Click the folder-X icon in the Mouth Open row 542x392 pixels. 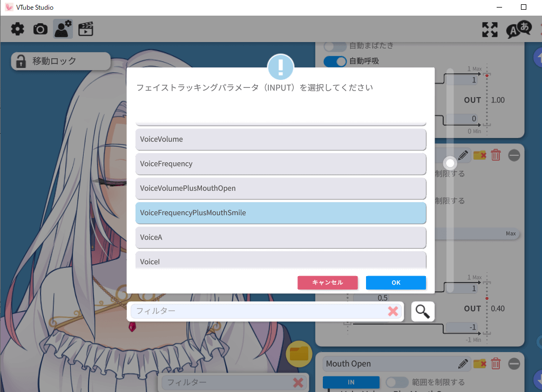click(480, 363)
